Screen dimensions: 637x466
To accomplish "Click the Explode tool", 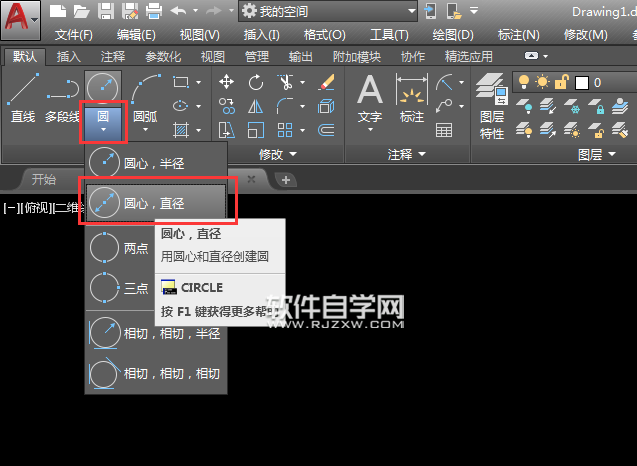I will [x=327, y=106].
